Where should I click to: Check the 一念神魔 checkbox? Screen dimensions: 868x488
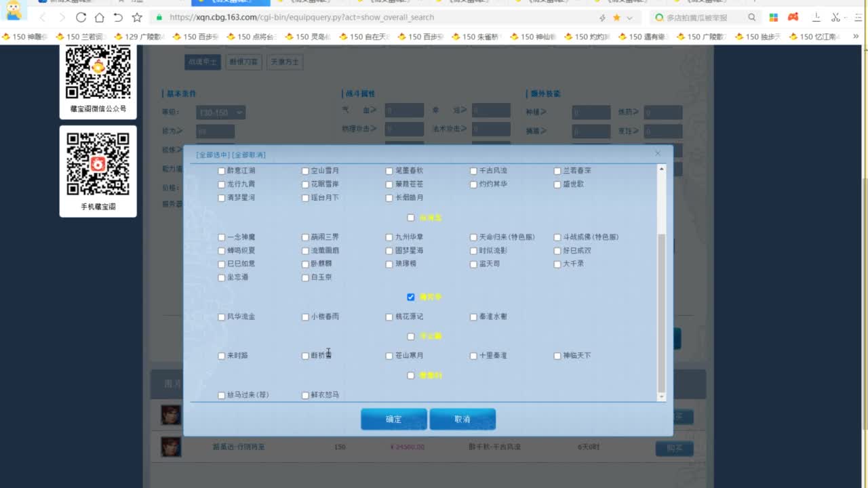pos(222,237)
